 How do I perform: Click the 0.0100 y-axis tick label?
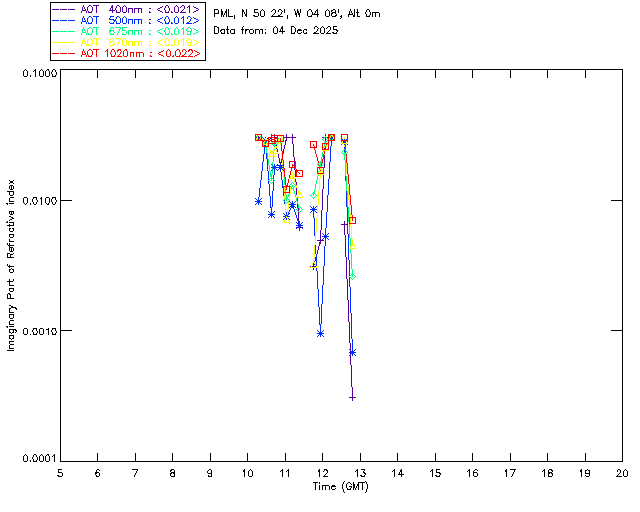(x=39, y=201)
